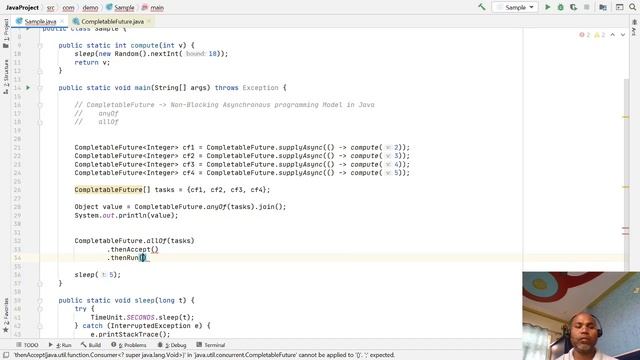
Task: Open Search Everywhere magnifier icon
Action: click(x=632, y=7)
